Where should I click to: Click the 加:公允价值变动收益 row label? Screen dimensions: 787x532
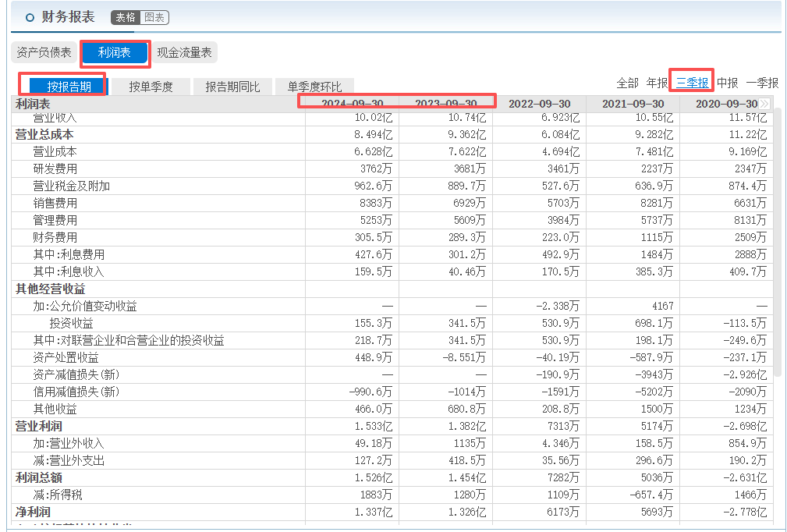pos(85,306)
